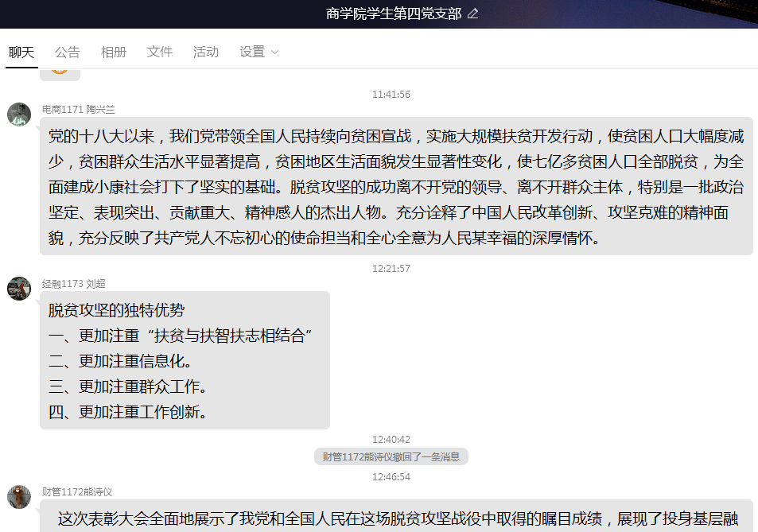Open the 相册 tab
Image resolution: width=758 pixels, height=532 pixels.
tap(114, 52)
